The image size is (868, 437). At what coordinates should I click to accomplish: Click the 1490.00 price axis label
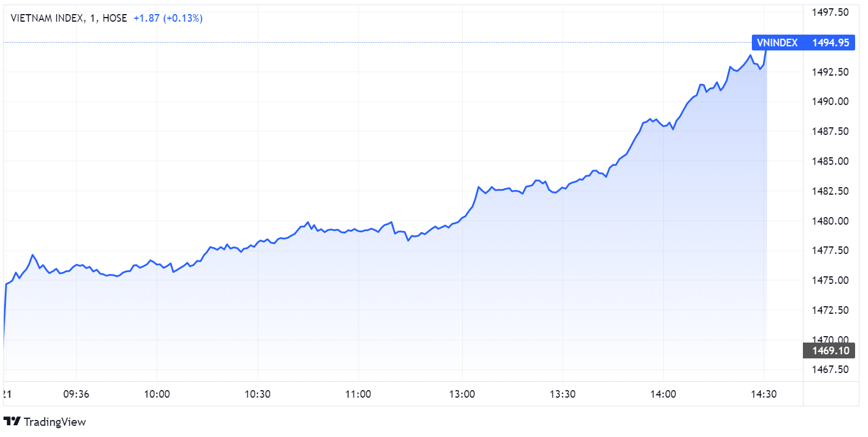pos(830,101)
